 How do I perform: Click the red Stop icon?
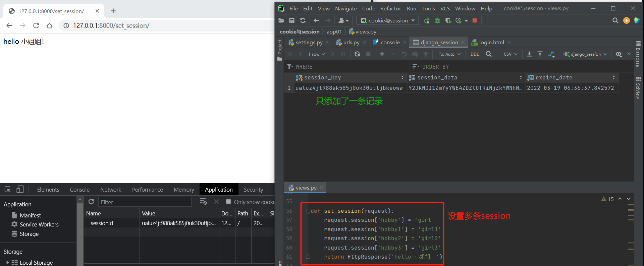(475, 21)
